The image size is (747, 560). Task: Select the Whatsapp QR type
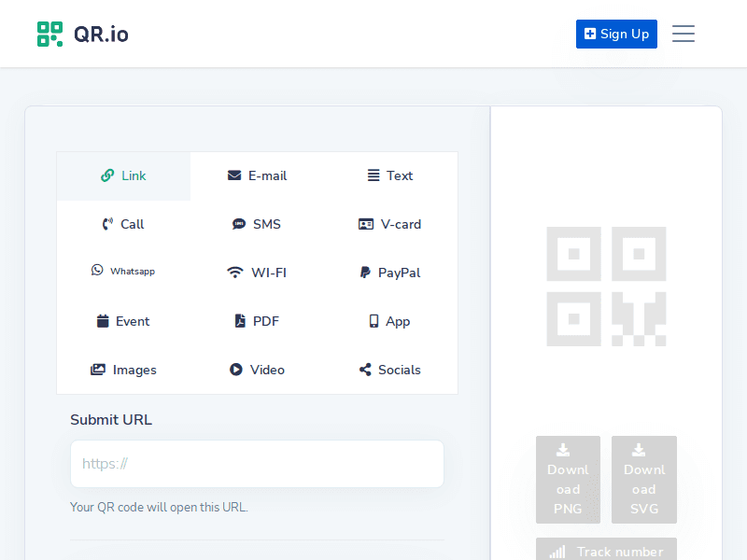pyautogui.click(x=123, y=272)
